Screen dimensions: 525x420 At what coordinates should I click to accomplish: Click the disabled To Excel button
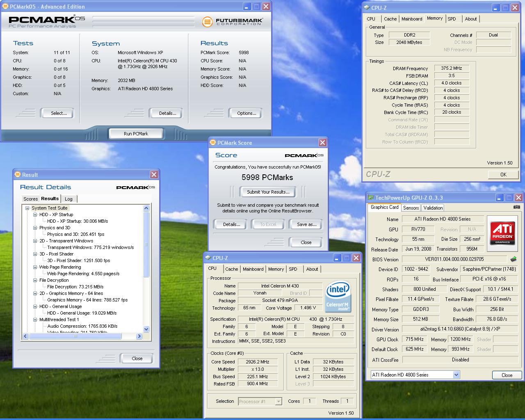[268, 224]
